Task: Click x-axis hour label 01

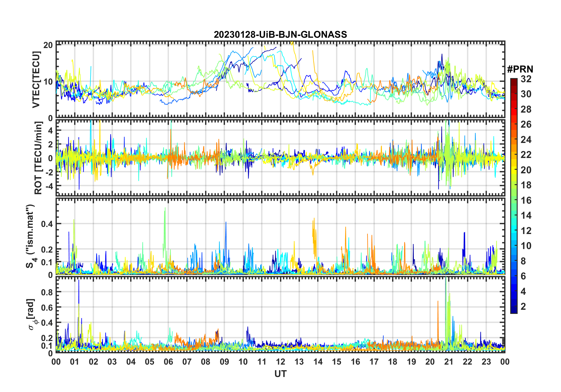Action: click(x=75, y=362)
